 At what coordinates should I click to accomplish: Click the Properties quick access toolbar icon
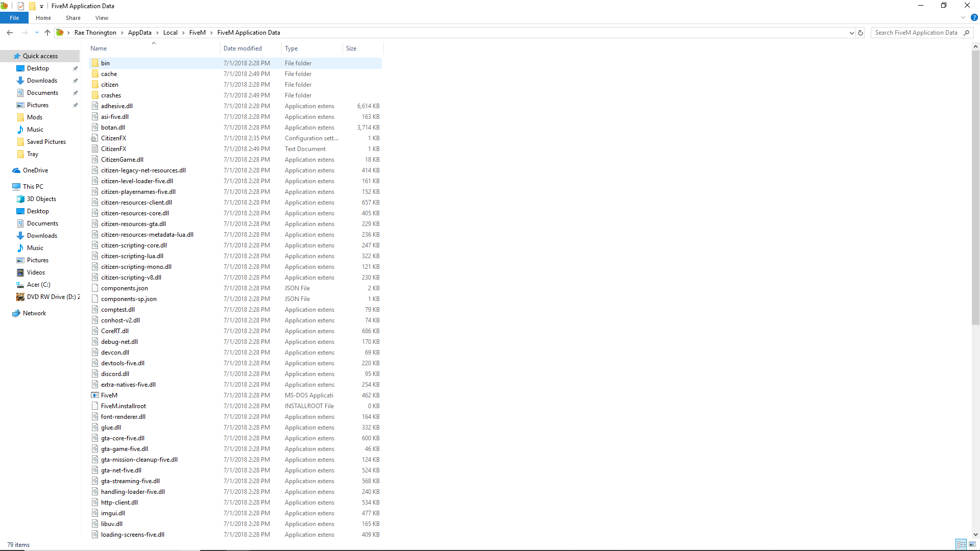click(21, 6)
